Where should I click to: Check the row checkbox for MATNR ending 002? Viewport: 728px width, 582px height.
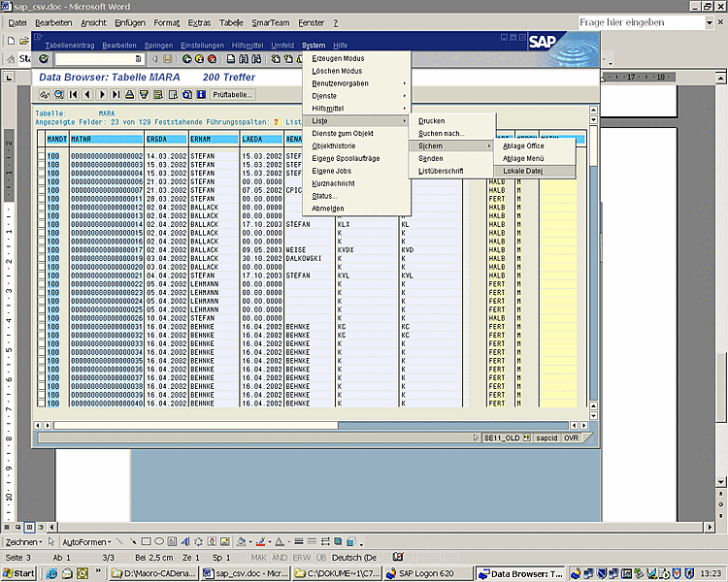pos(41,156)
